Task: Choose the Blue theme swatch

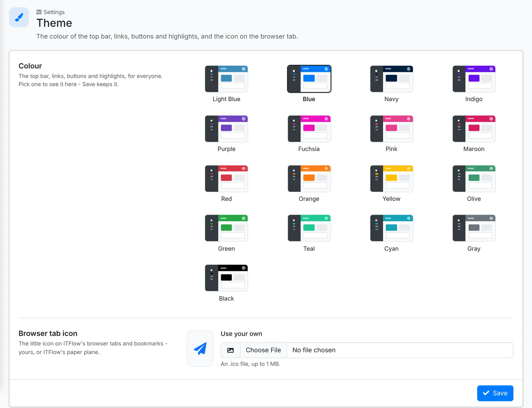Action: (x=309, y=79)
